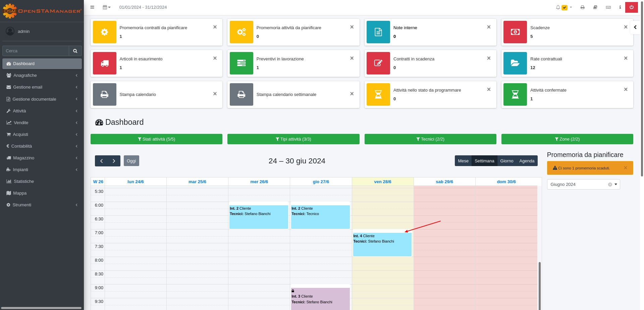This screenshot has width=644, height=310.
Task: Go to next week with right arrow
Action: [x=114, y=161]
